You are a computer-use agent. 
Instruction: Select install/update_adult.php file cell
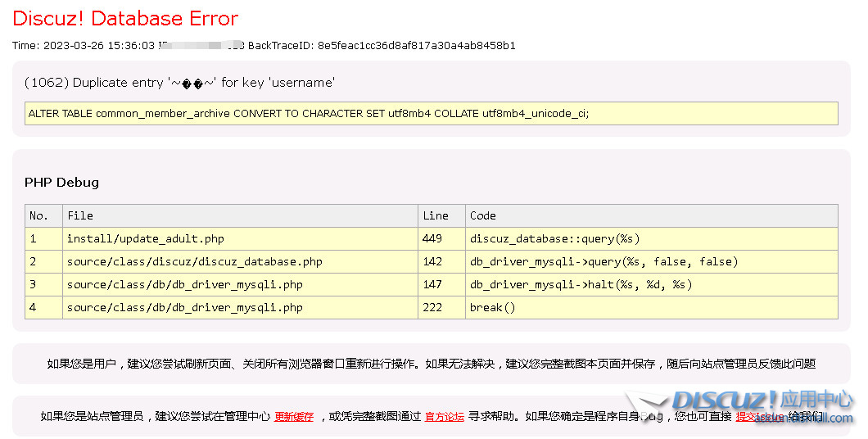[x=145, y=239]
